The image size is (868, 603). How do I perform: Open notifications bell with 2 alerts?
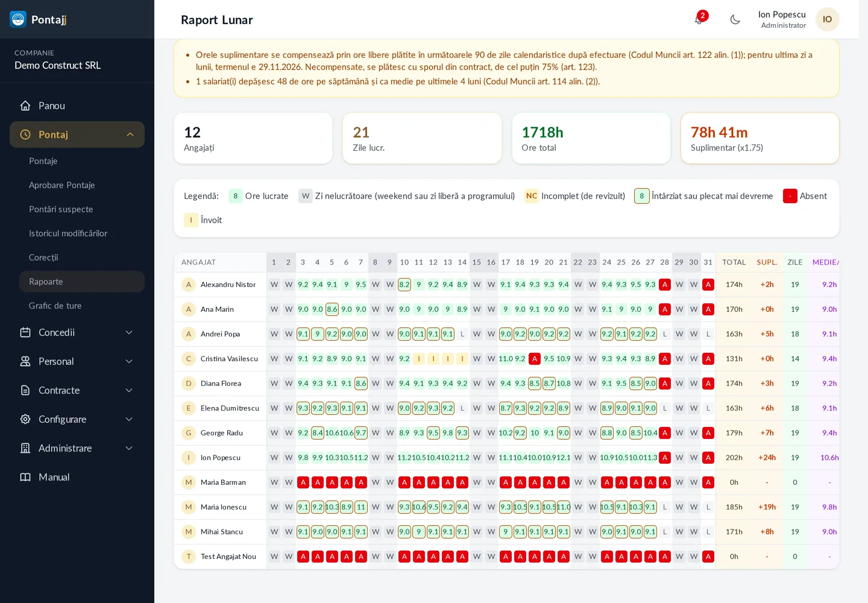699,19
